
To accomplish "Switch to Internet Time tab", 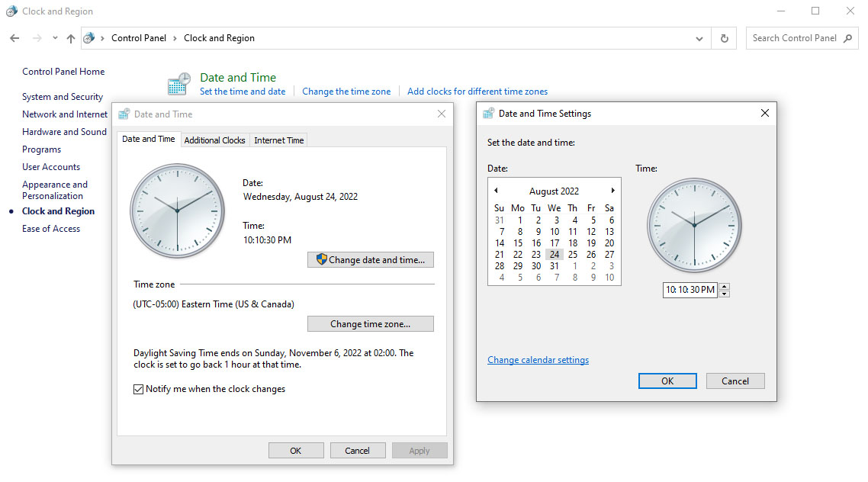I will (x=279, y=140).
